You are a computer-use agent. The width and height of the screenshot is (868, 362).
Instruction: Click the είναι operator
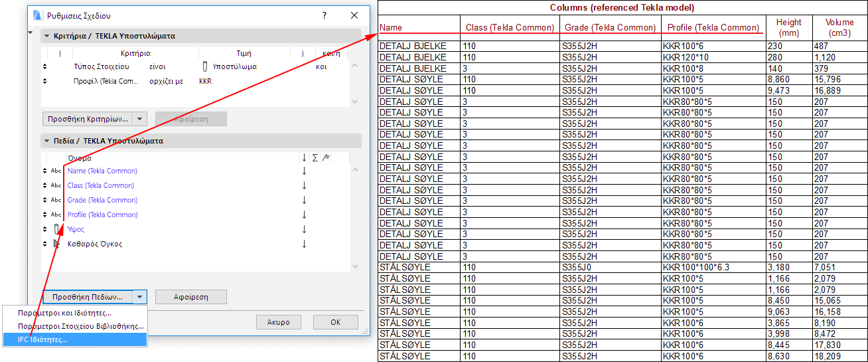coord(157,66)
